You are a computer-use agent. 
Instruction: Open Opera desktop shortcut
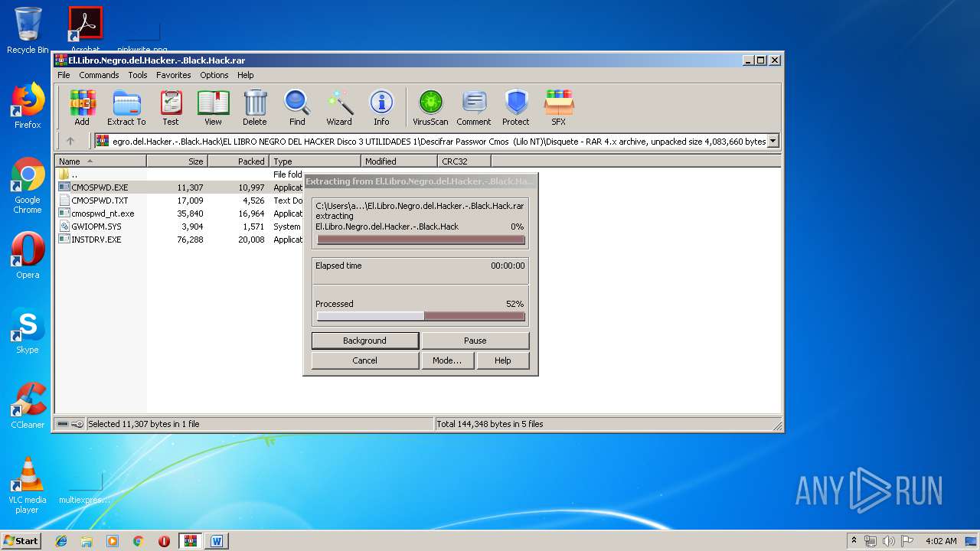coord(28,256)
